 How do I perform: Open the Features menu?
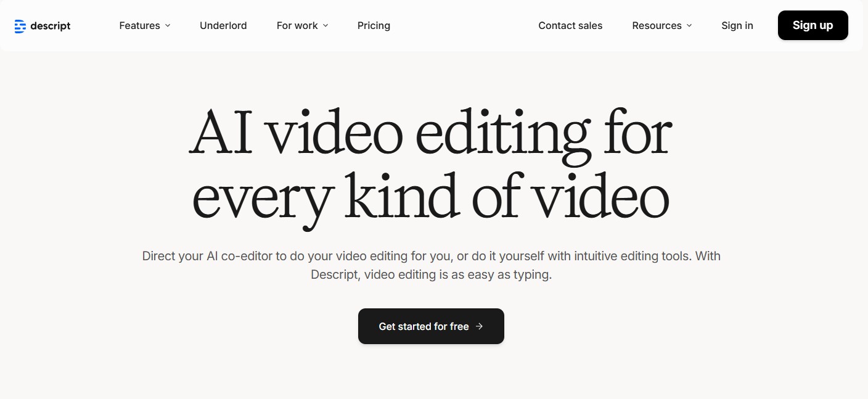pyautogui.click(x=139, y=26)
